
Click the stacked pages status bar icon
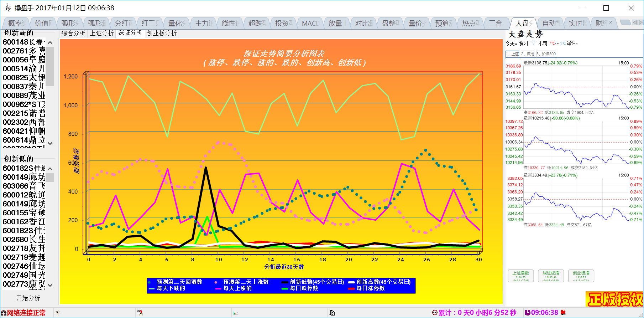[332, 313]
